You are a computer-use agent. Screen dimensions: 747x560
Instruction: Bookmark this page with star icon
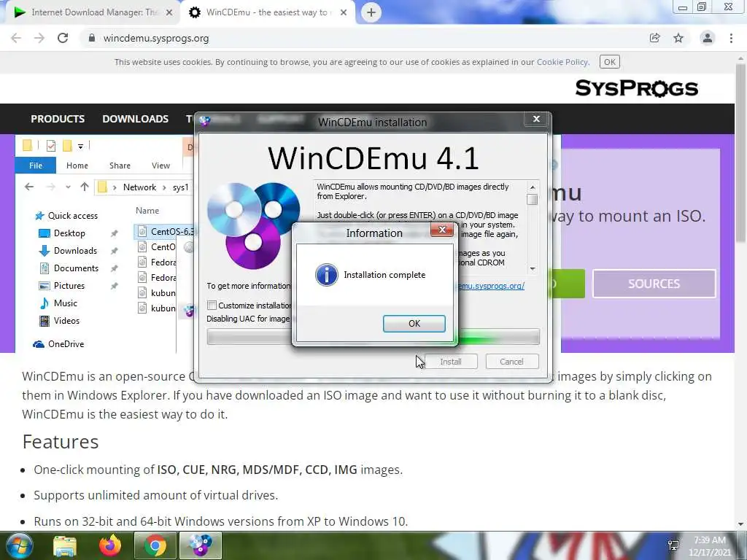pos(678,38)
